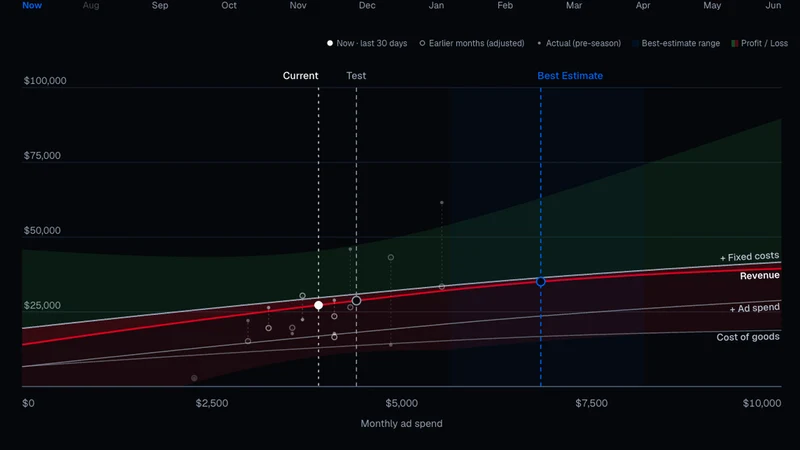Click the blue Best Estimate point on curve
Screen dimensions: 800x450
(x=541, y=282)
